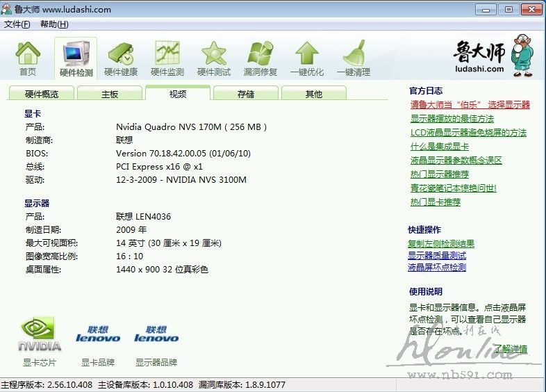Switch to the 存储 tab
The image size is (546, 392).
(246, 94)
